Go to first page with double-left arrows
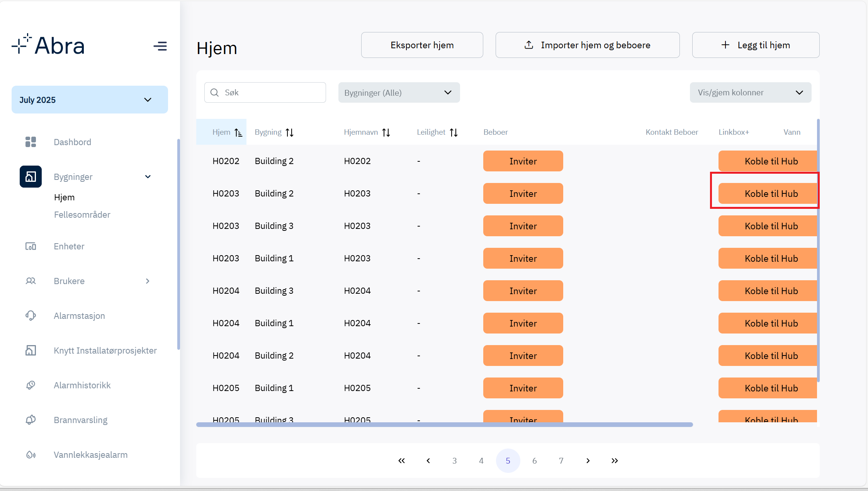The height and width of the screenshot is (491, 868). click(x=402, y=461)
